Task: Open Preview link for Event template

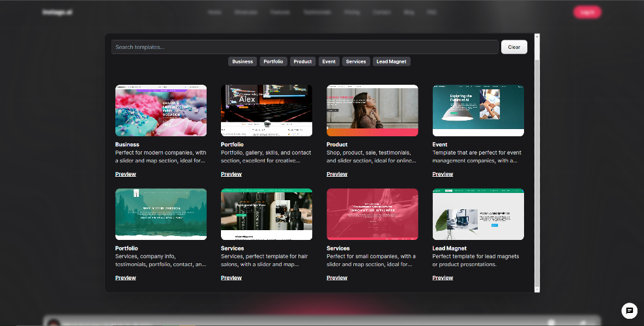Action: click(443, 174)
